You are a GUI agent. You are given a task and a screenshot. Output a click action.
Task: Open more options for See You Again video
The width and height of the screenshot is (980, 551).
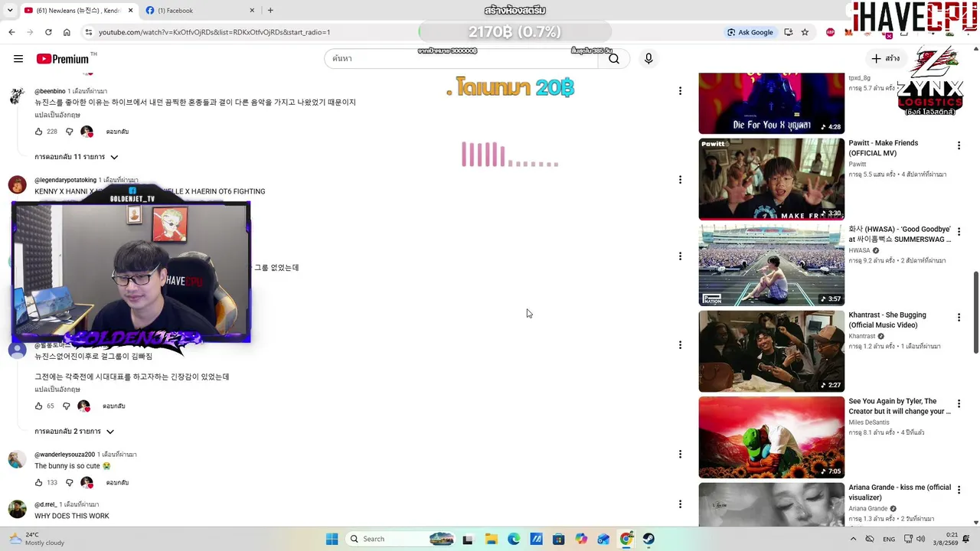(959, 404)
